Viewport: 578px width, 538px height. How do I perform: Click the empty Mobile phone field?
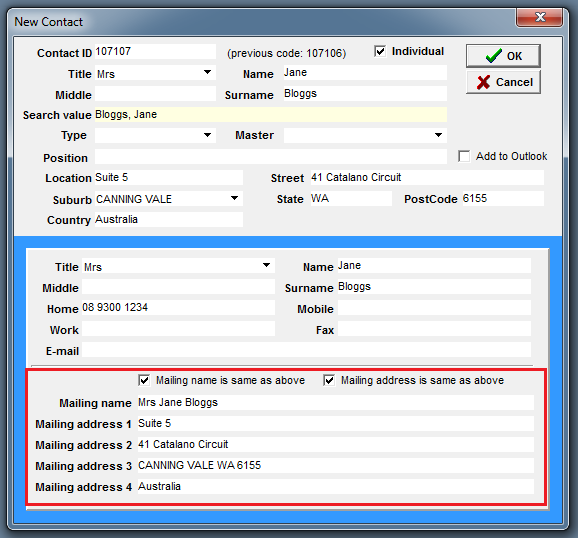pyautogui.click(x=434, y=308)
